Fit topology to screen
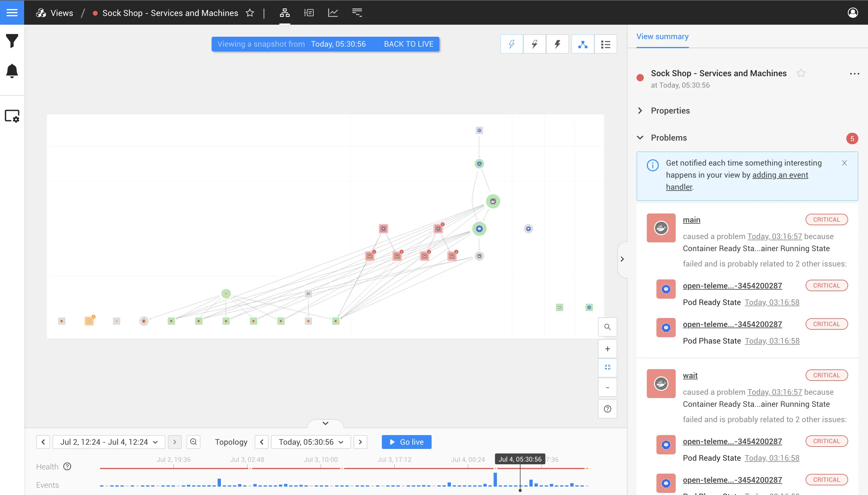Image resolution: width=868 pixels, height=495 pixels. (607, 368)
